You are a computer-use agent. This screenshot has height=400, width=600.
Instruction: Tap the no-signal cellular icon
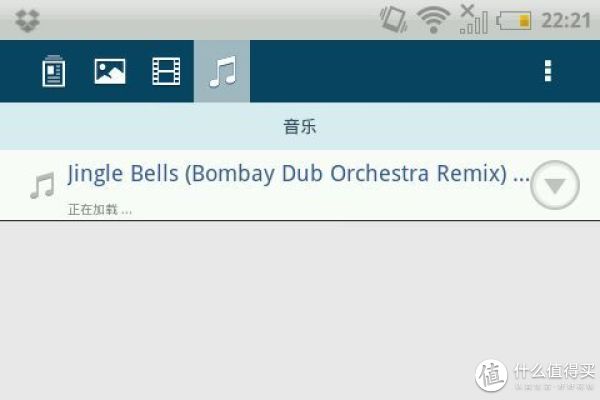474,20
